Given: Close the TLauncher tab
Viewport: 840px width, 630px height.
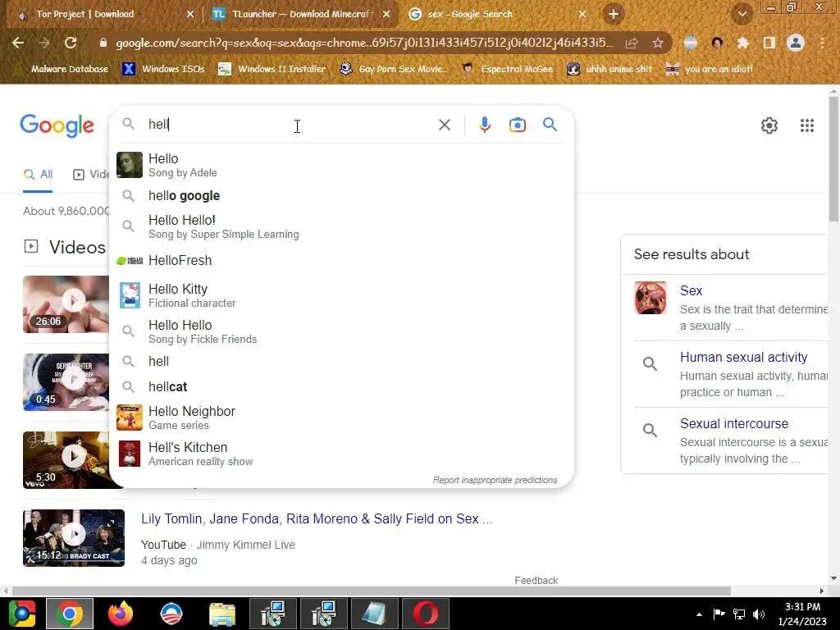Looking at the screenshot, I should tap(386, 14).
